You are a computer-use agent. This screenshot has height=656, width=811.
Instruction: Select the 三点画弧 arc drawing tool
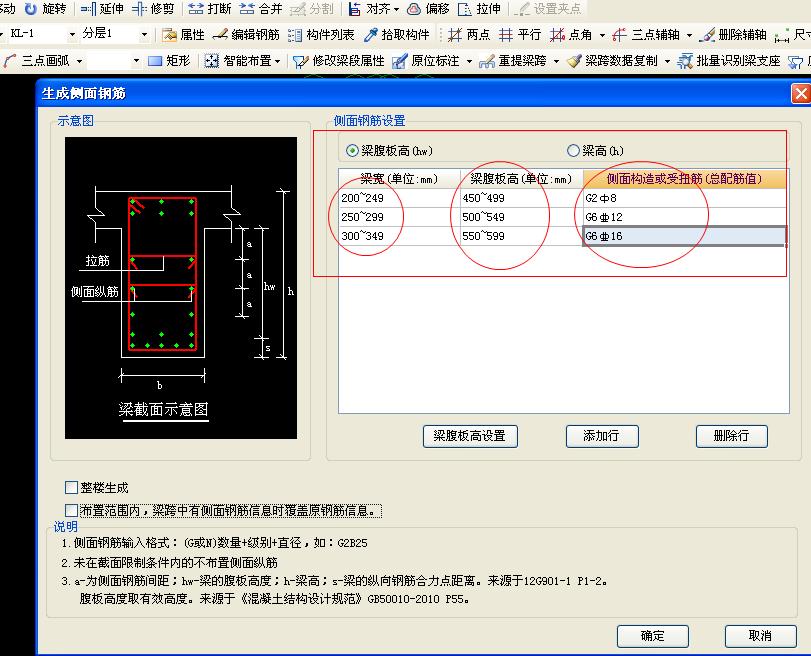[36, 61]
